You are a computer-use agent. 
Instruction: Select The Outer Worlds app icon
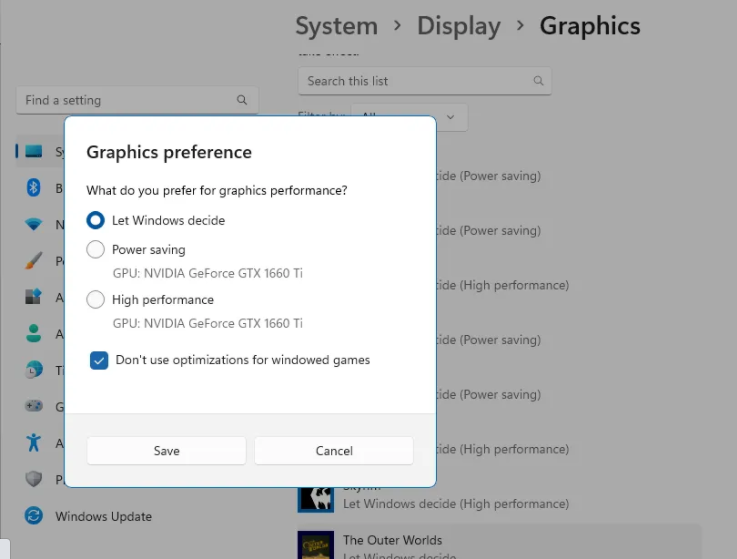pyautogui.click(x=316, y=545)
